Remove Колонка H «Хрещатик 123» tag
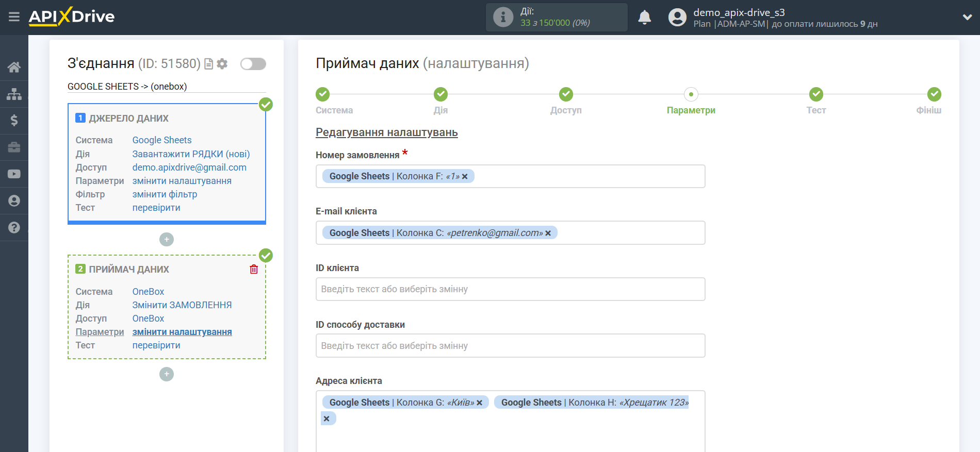980x452 pixels. (x=326, y=418)
